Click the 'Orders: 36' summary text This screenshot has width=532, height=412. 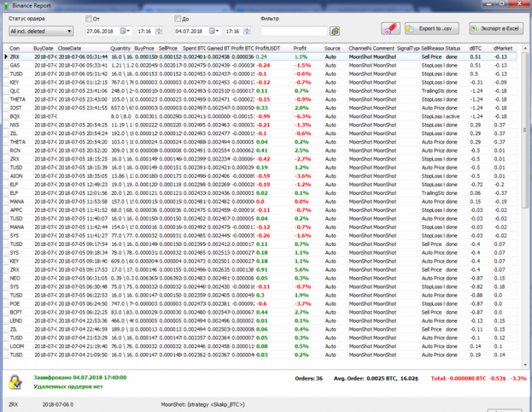pyautogui.click(x=309, y=378)
